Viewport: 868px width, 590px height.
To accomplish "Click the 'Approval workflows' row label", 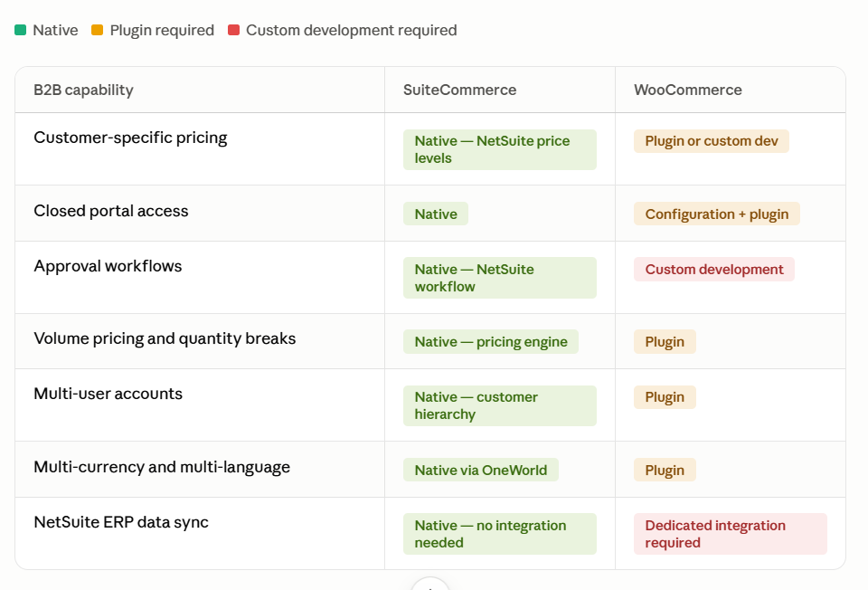I will pyautogui.click(x=108, y=266).
